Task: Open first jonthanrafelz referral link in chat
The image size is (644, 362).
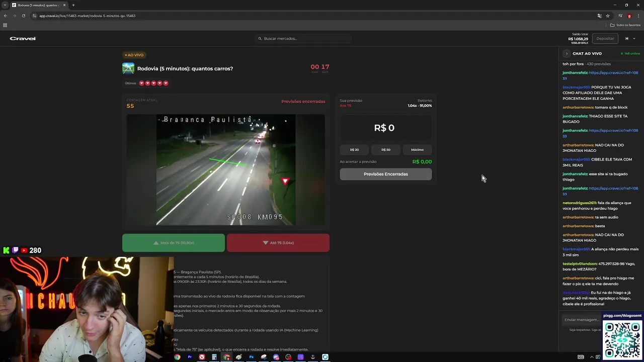Action: click(x=600, y=75)
